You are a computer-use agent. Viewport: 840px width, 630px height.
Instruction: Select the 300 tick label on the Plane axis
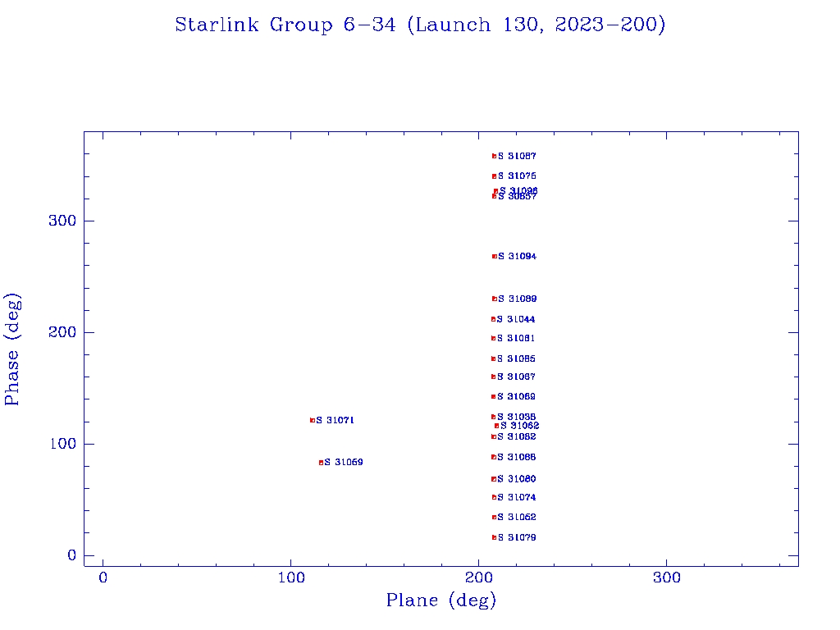click(x=666, y=577)
